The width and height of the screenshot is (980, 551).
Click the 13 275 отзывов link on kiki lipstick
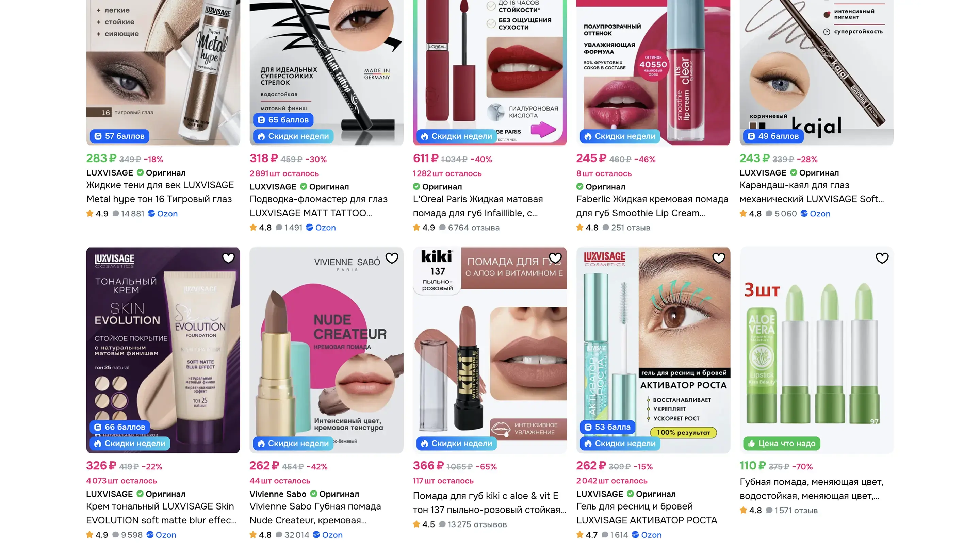477,525
